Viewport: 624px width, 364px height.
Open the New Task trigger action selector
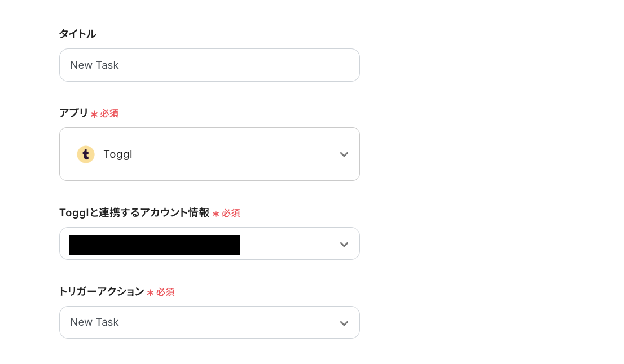(209, 322)
